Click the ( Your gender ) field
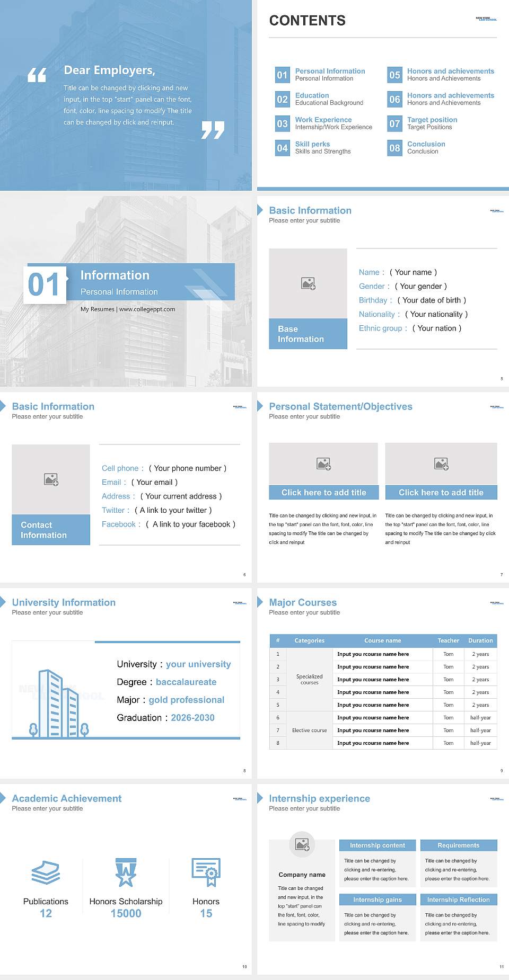The width and height of the screenshot is (509, 980). (x=421, y=286)
